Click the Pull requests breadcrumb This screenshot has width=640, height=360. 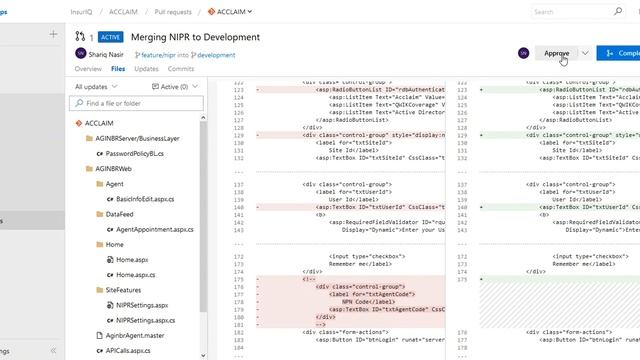[173, 12]
